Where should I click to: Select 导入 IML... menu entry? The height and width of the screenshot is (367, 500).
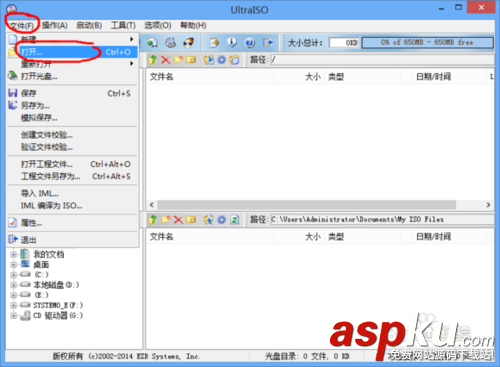[x=72, y=193]
